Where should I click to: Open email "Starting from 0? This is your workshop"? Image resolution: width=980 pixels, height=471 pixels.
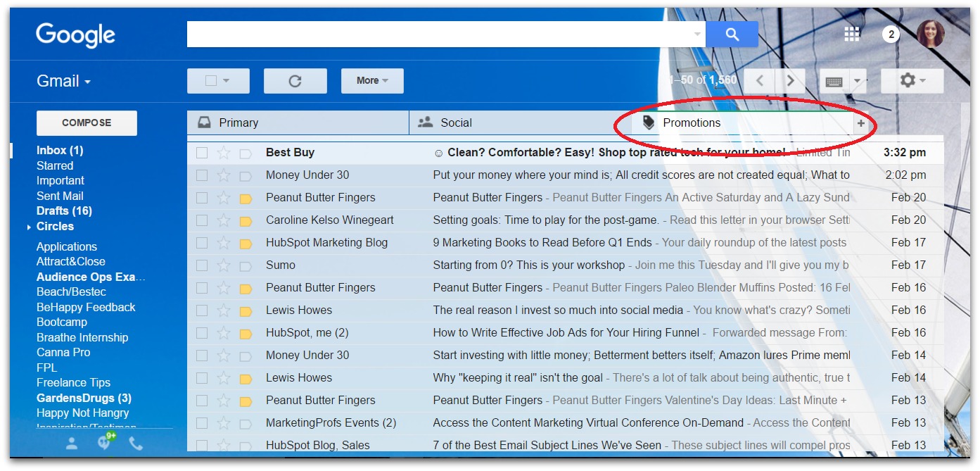[x=529, y=265]
